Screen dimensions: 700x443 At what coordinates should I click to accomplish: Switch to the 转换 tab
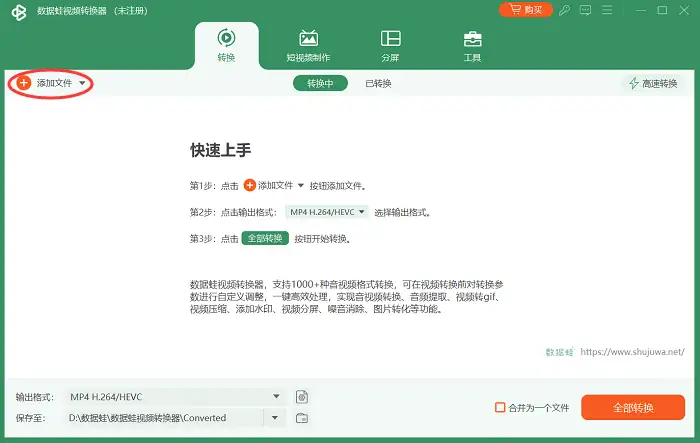tap(226, 46)
